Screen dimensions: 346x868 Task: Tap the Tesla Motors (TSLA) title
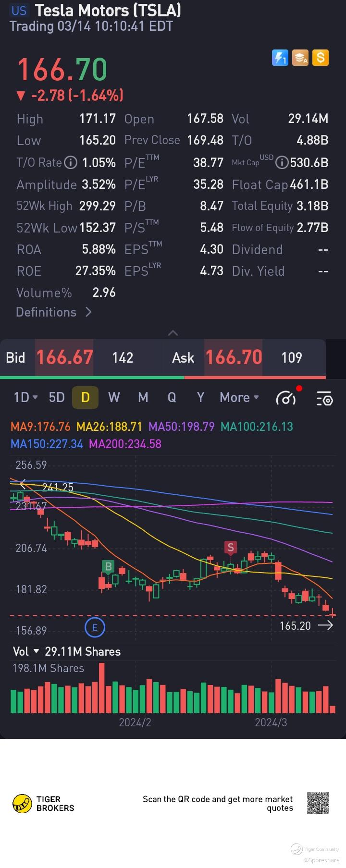108,10
